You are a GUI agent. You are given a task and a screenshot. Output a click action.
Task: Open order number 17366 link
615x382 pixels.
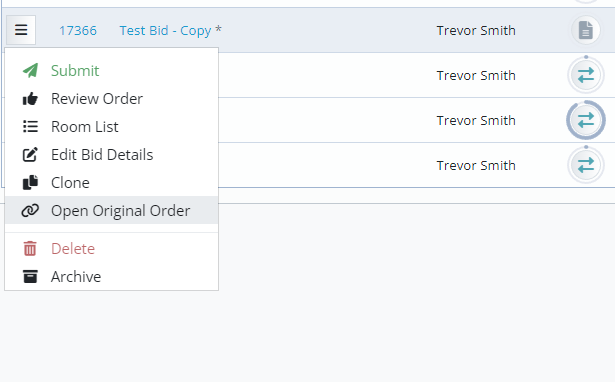[78, 31]
